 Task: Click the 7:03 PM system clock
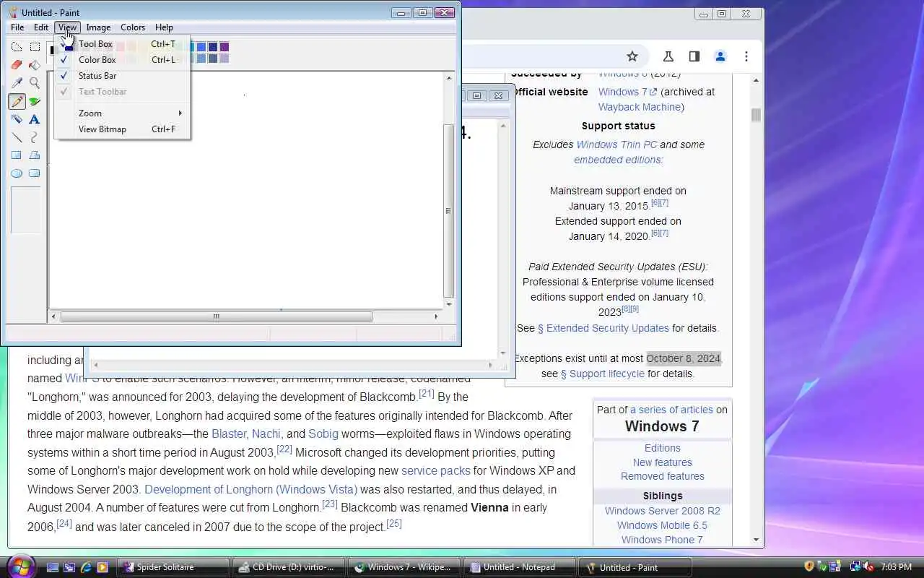click(x=896, y=567)
